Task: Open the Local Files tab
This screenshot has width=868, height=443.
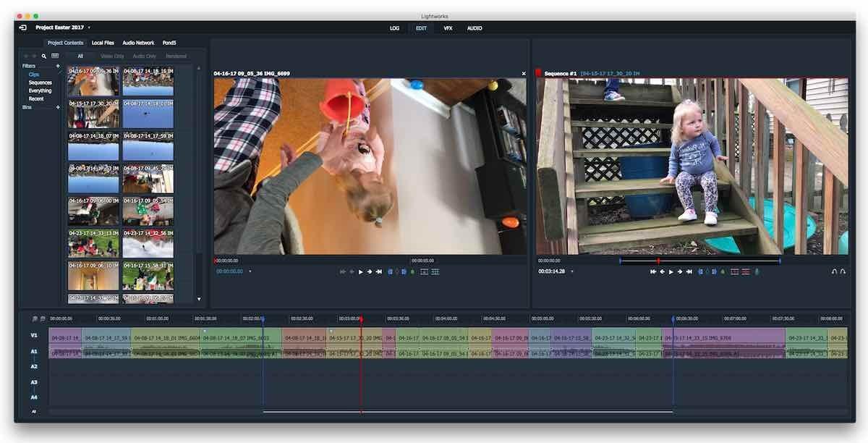Action: point(103,43)
